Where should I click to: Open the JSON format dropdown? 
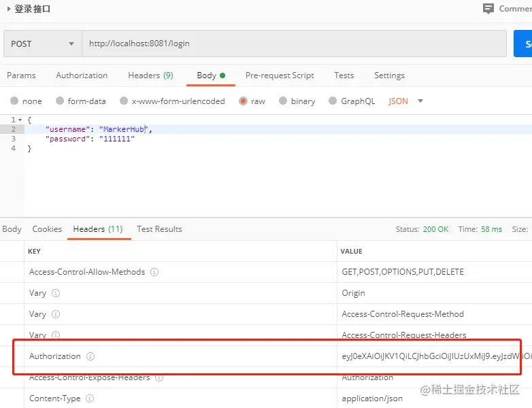coord(405,101)
